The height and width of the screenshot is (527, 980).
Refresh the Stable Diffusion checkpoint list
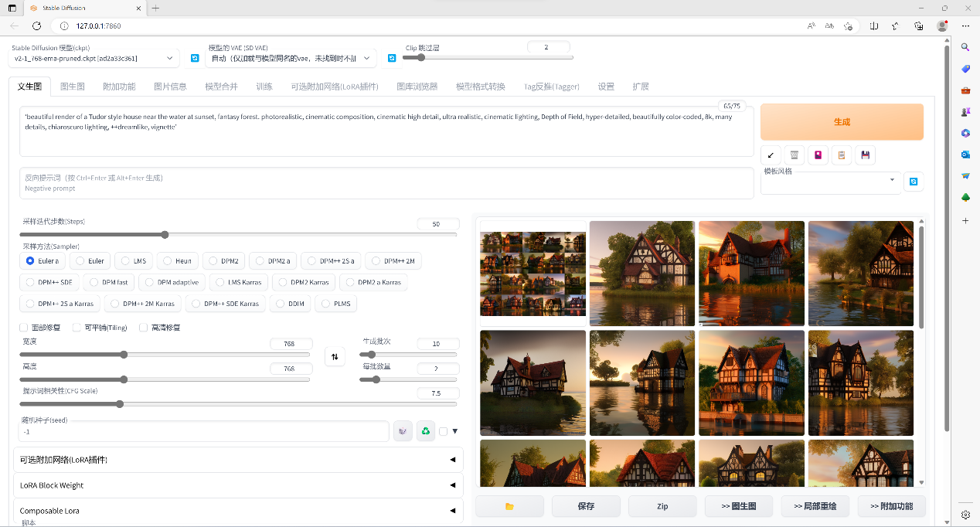click(x=195, y=58)
